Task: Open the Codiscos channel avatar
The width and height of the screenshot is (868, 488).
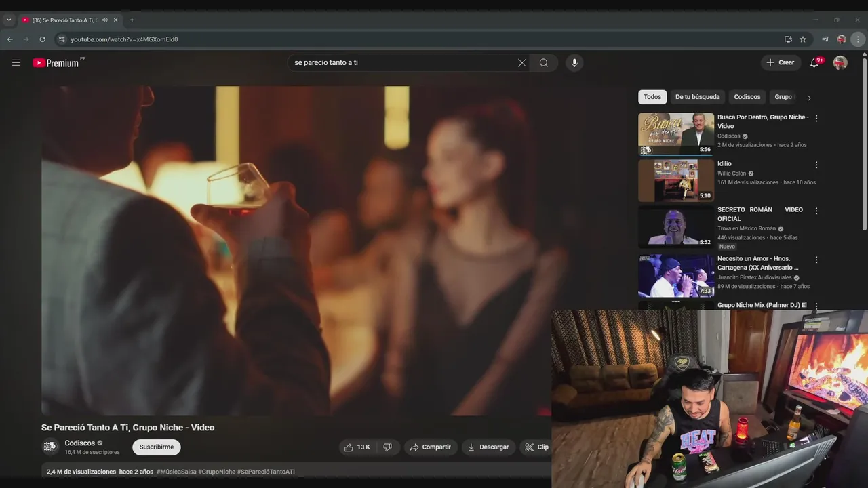Action: pyautogui.click(x=50, y=447)
